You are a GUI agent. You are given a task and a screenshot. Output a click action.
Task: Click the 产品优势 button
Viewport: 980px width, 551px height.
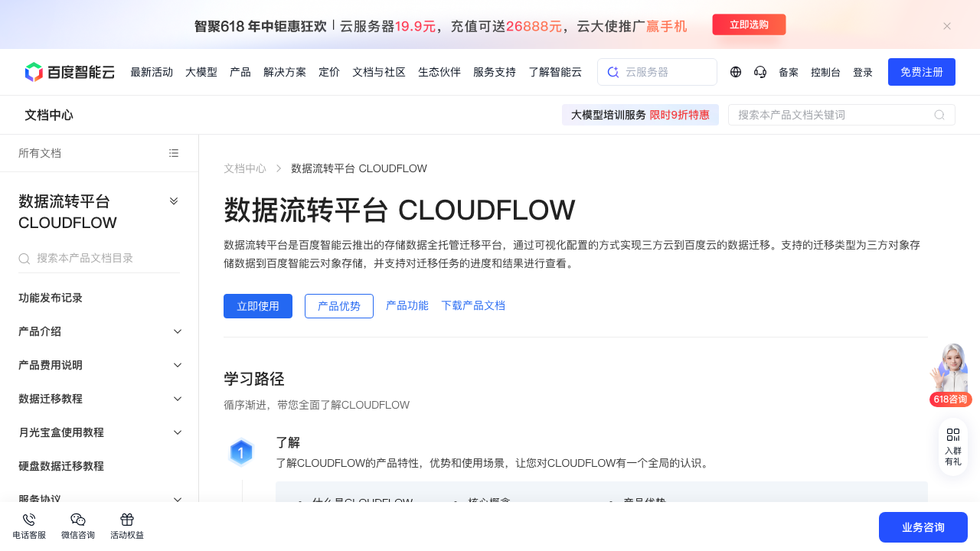pyautogui.click(x=339, y=306)
